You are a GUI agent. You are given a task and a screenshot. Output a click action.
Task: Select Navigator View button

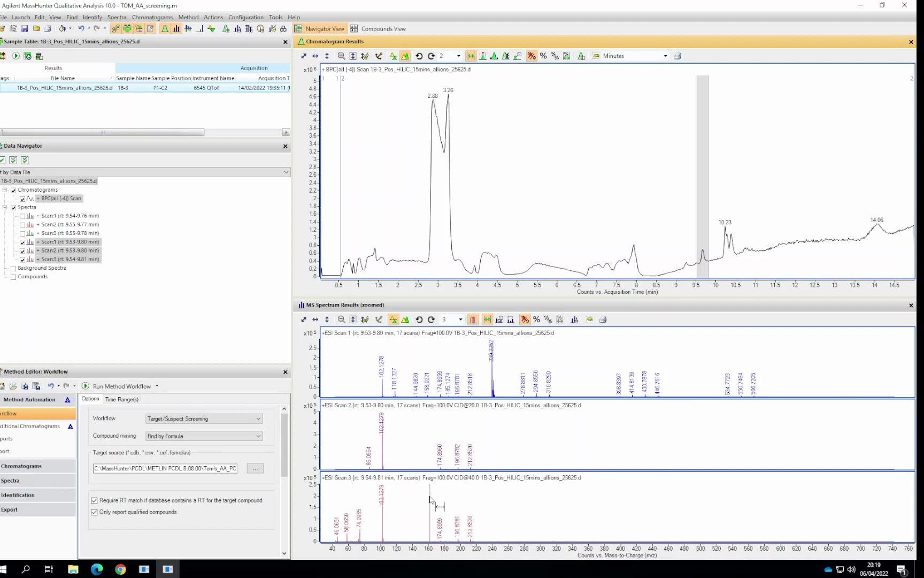coord(320,29)
